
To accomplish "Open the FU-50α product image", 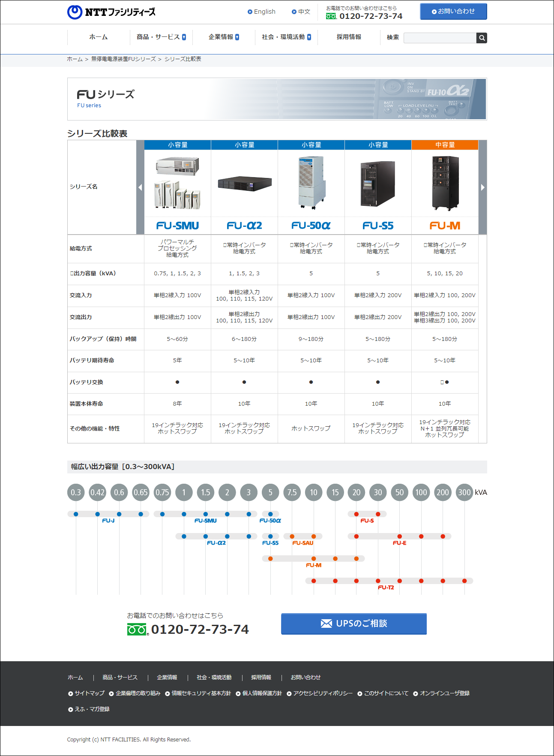I will coord(311,182).
